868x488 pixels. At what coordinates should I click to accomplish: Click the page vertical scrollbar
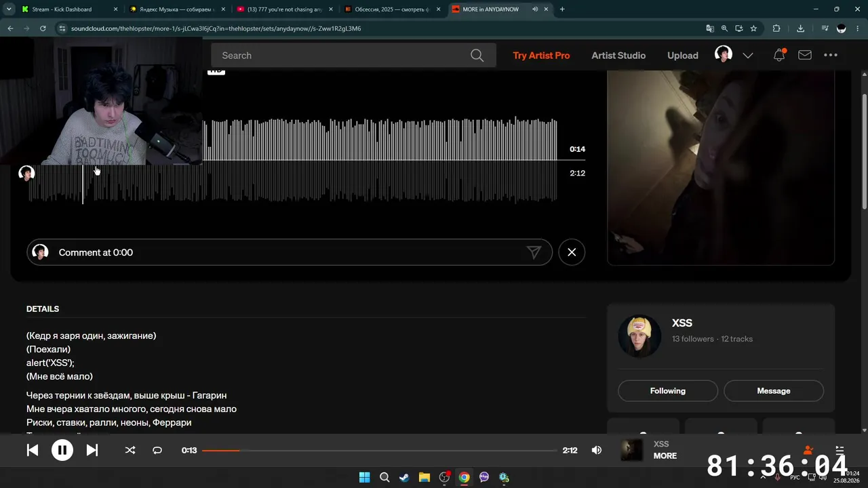coord(864,150)
